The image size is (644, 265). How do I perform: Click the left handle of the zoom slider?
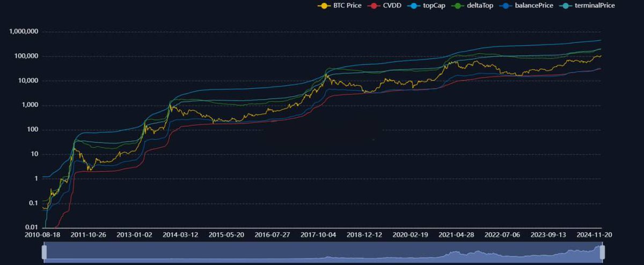45,252
